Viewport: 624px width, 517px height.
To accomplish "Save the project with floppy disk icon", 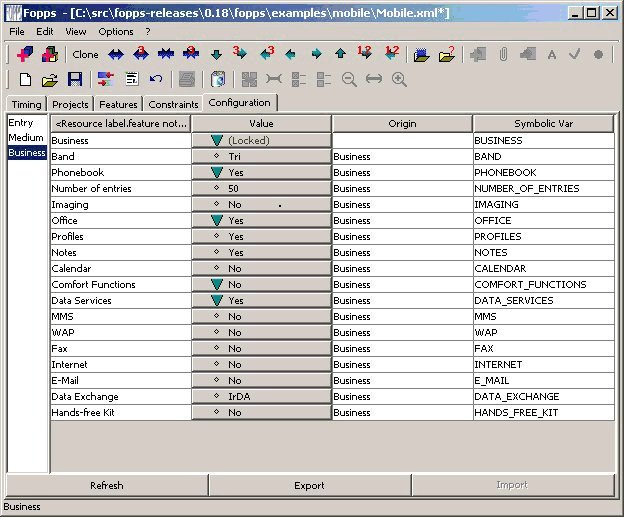I will pos(75,80).
